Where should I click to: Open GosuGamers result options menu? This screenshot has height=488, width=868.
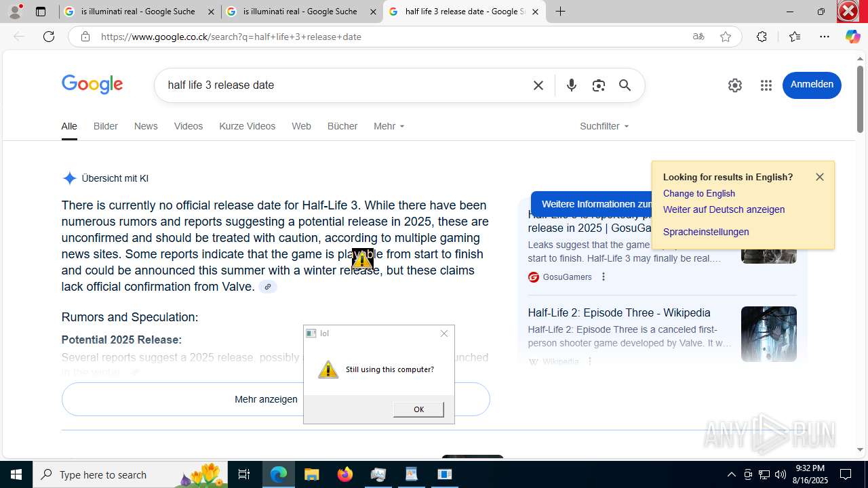click(x=603, y=277)
